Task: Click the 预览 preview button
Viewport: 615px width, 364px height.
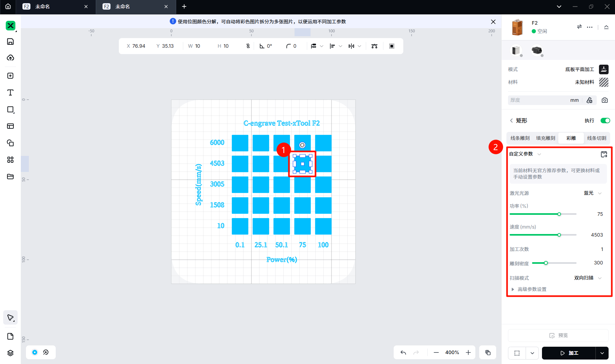Action: pyautogui.click(x=558, y=336)
